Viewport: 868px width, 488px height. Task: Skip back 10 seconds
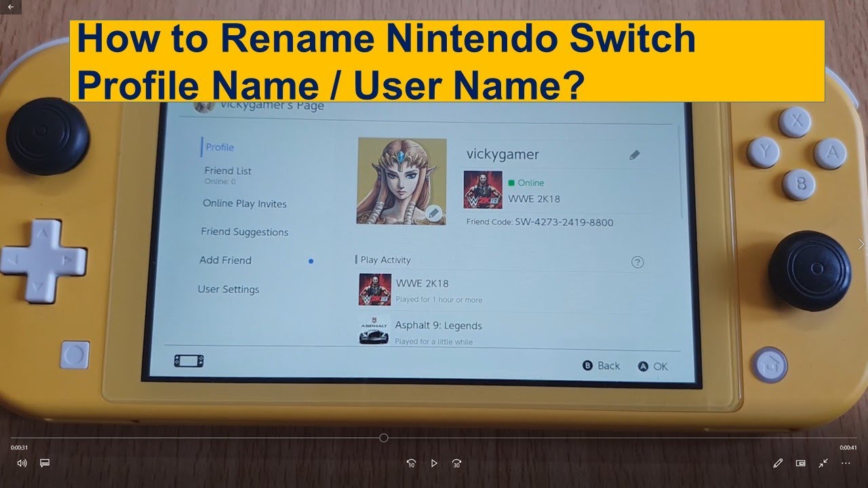pyautogui.click(x=411, y=464)
